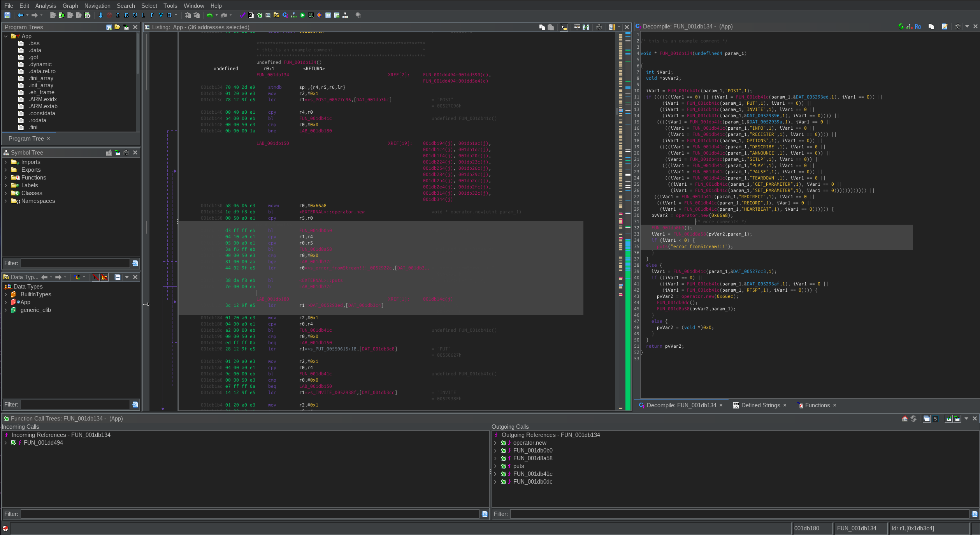Click the green play Script Manager icon
This screenshot has height=535, width=980.
click(302, 15)
